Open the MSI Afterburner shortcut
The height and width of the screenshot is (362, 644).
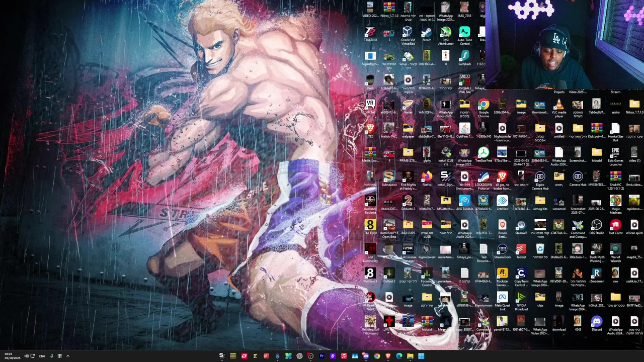[x=445, y=36]
